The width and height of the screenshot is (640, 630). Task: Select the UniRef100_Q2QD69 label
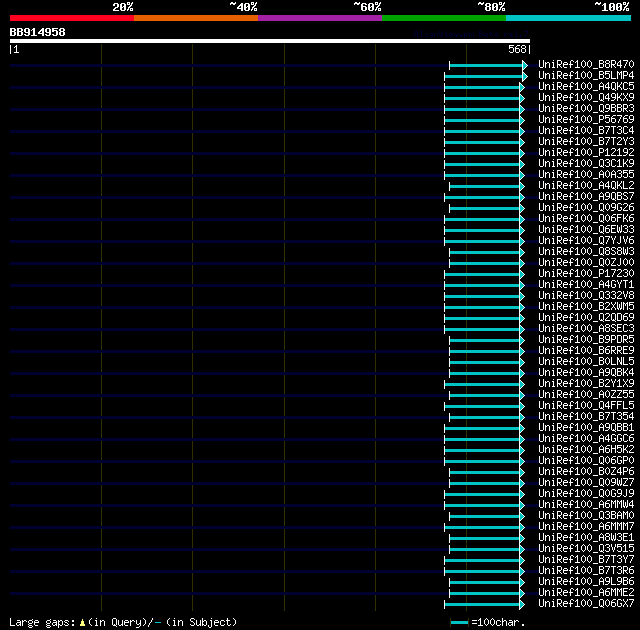(x=586, y=318)
